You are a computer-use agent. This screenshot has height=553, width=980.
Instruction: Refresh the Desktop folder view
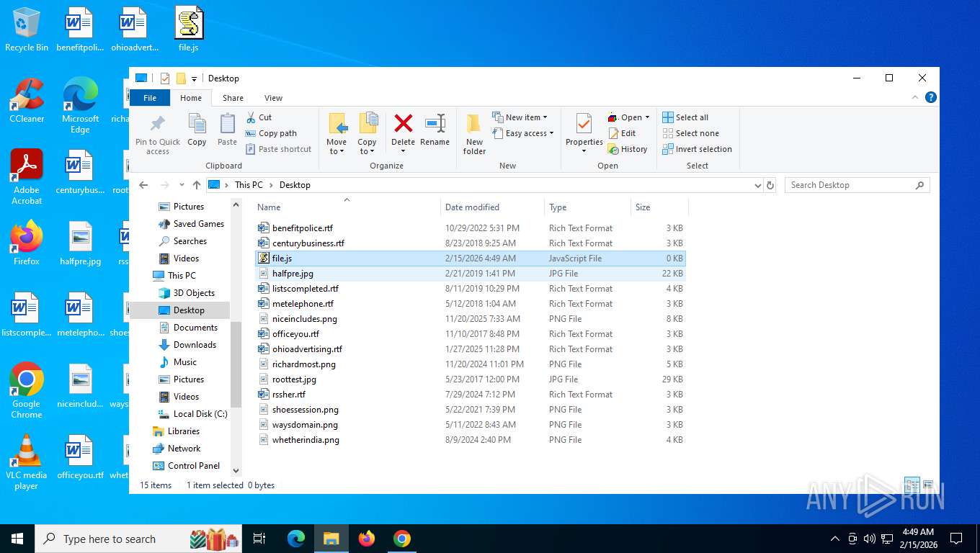(x=770, y=185)
